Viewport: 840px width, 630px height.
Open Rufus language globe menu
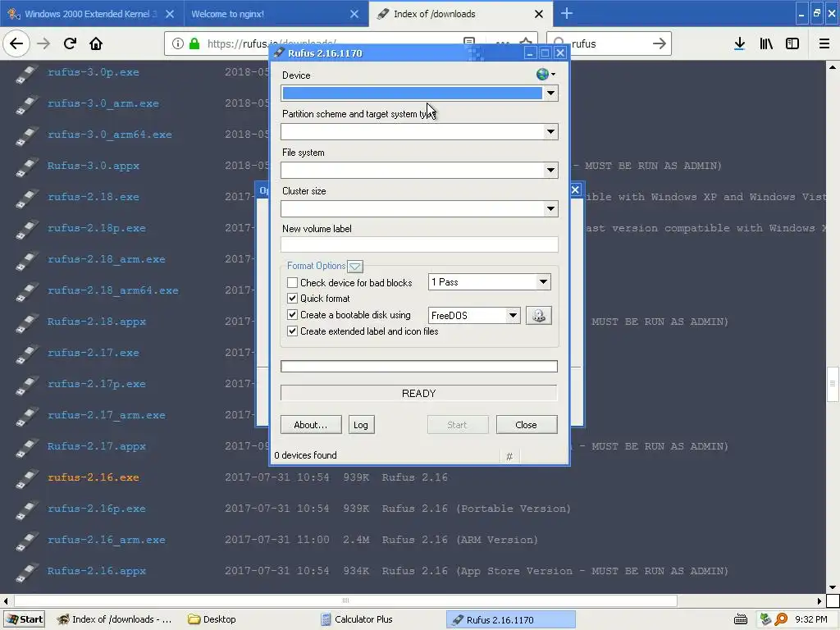546,75
